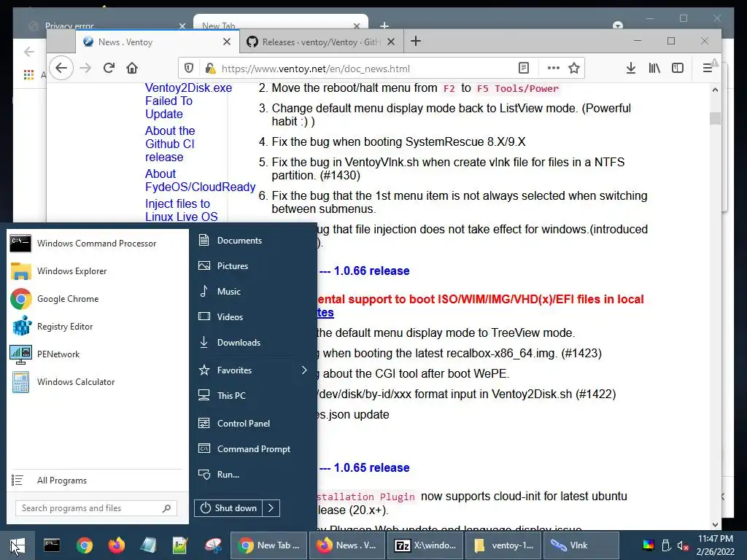The height and width of the screenshot is (560, 747).
Task: Switch to ventoy-1... folder taskbar button
Action: [x=503, y=545]
